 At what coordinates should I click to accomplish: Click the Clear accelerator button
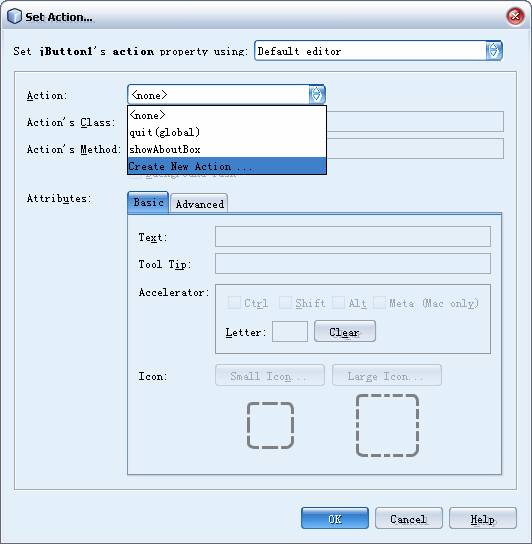[x=345, y=331]
